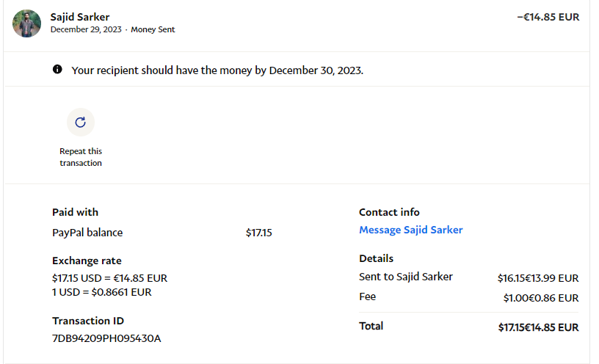The width and height of the screenshot is (599, 364).
Task: Click the "1 USD = $0.8661 EUR" rate line
Action: coord(101,291)
